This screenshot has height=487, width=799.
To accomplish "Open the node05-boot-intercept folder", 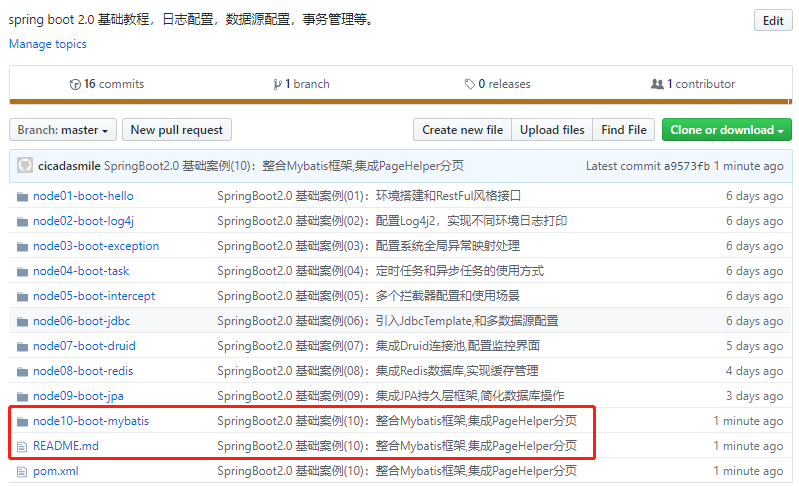I will click(x=94, y=296).
